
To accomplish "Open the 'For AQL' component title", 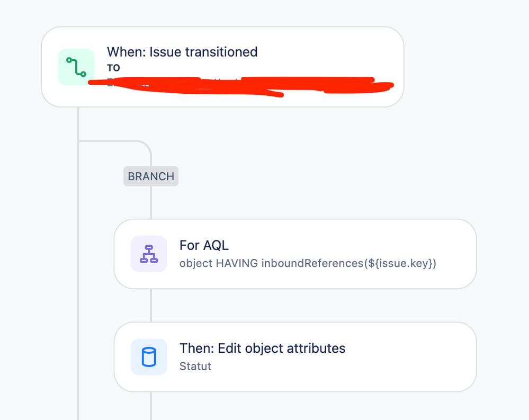I will click(204, 245).
